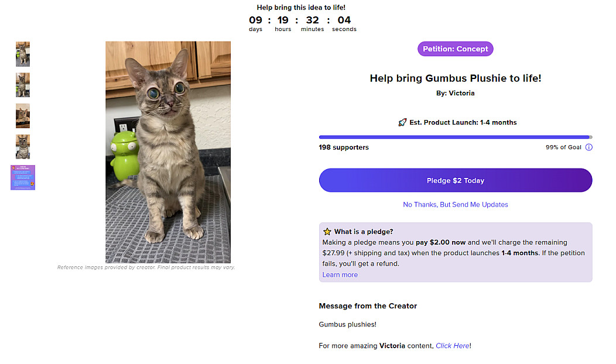Screen dimensions: 616x364
Task: Click the star icon by What is a pledge
Action: click(327, 232)
